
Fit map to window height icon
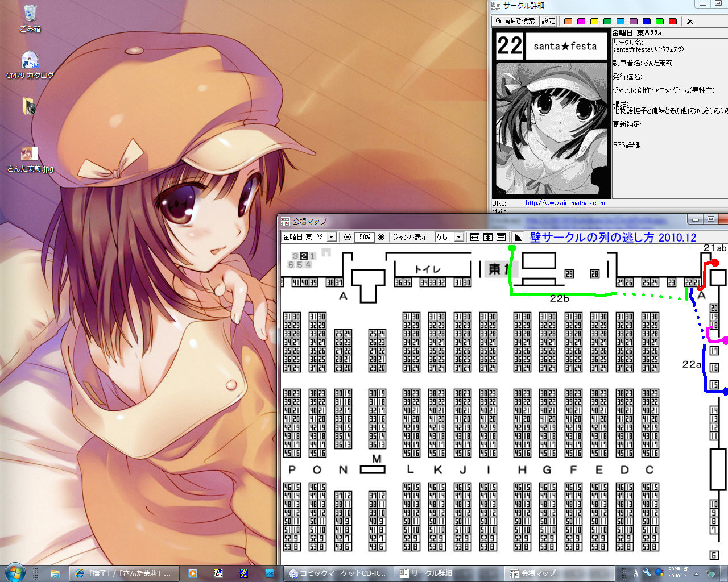tap(488, 237)
